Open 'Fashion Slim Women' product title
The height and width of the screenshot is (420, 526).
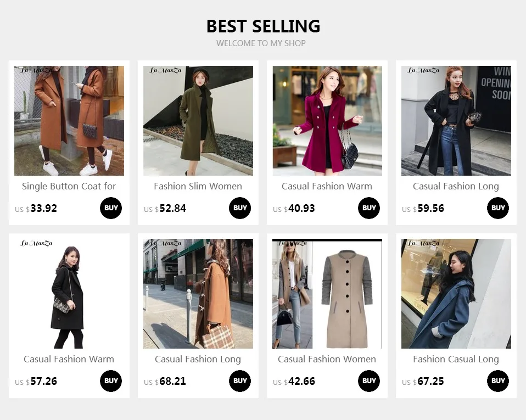198,186
